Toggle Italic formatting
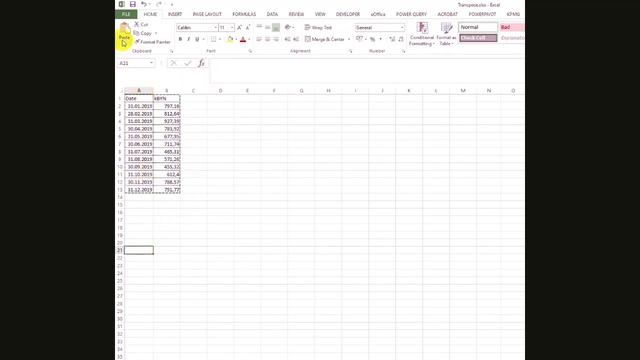The height and width of the screenshot is (360, 640). 188,39
